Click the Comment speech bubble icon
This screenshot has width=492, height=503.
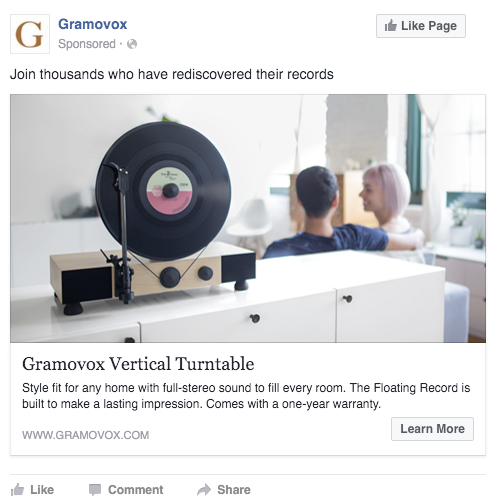(x=95, y=490)
